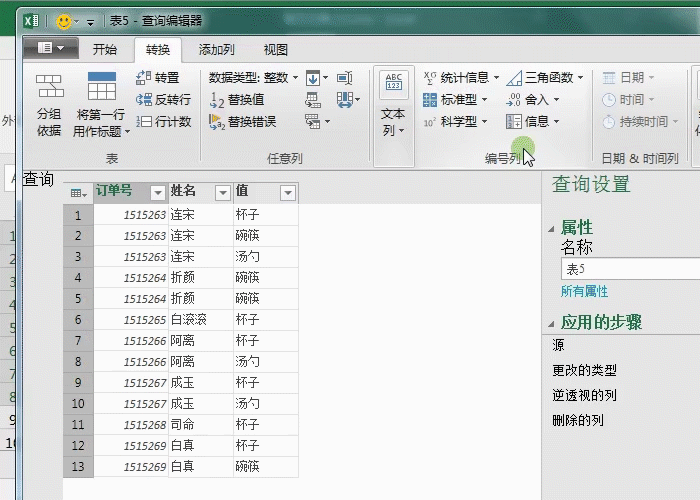The height and width of the screenshot is (500, 700).
Task: Switch to the Add Column (添加列) tab
Action: tap(216, 49)
